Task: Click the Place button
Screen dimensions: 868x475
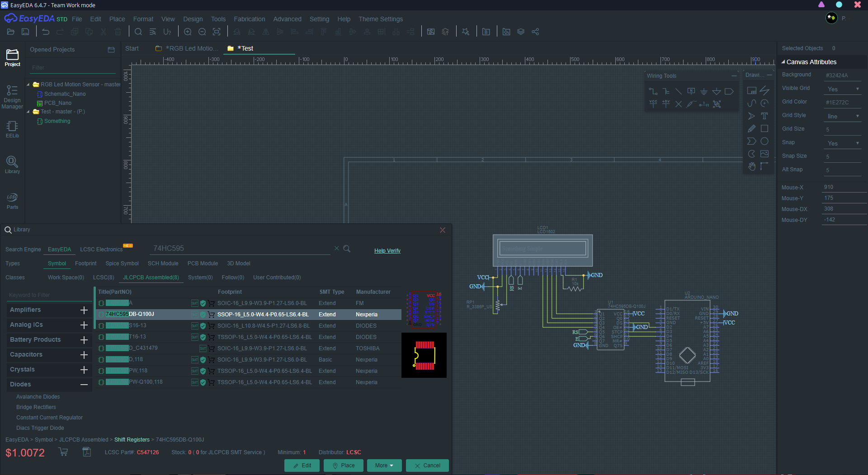Action: pyautogui.click(x=343, y=466)
